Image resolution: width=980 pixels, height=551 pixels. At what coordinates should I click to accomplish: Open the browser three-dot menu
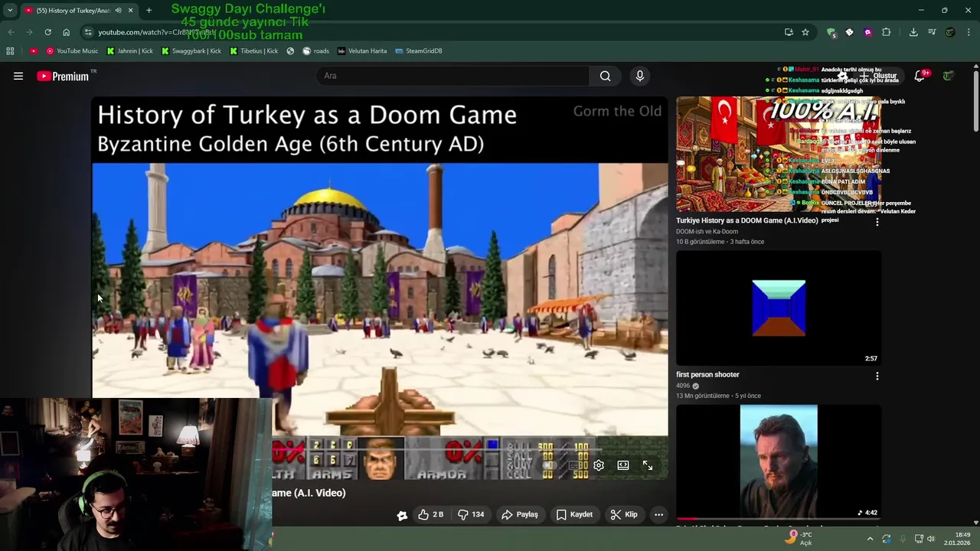pos(969,32)
